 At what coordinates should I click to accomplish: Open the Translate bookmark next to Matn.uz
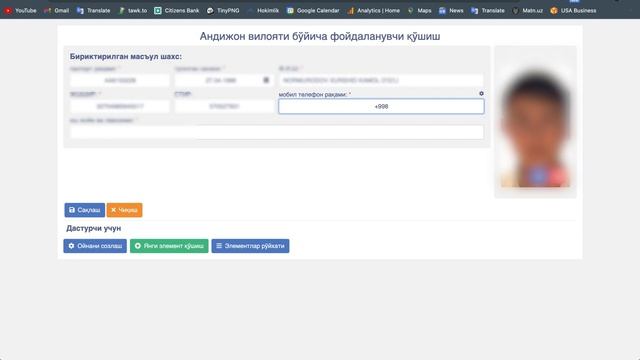pos(488,11)
